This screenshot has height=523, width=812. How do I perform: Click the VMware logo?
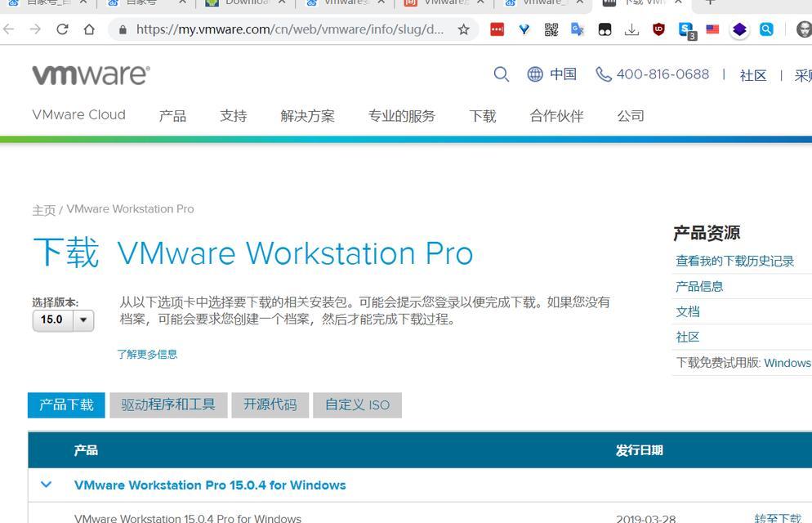(x=91, y=75)
